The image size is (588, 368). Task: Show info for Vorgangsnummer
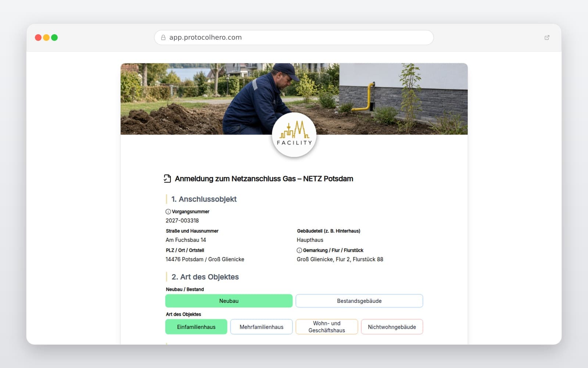pyautogui.click(x=168, y=212)
